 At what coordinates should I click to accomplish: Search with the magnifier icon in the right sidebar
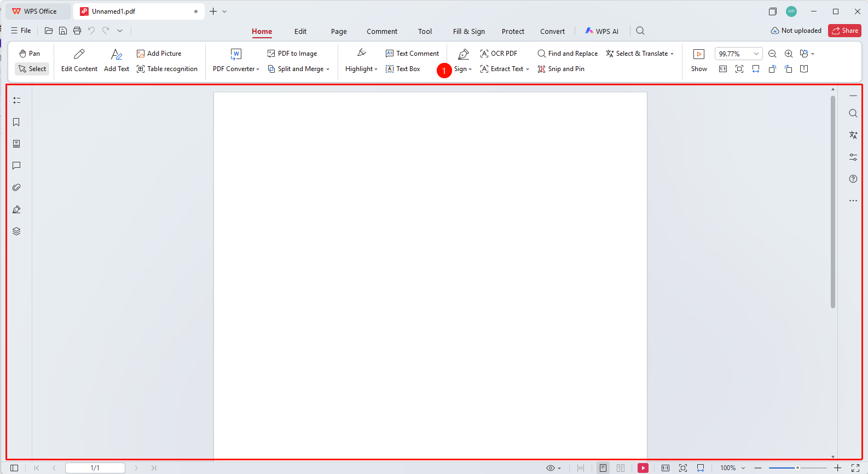(x=853, y=113)
